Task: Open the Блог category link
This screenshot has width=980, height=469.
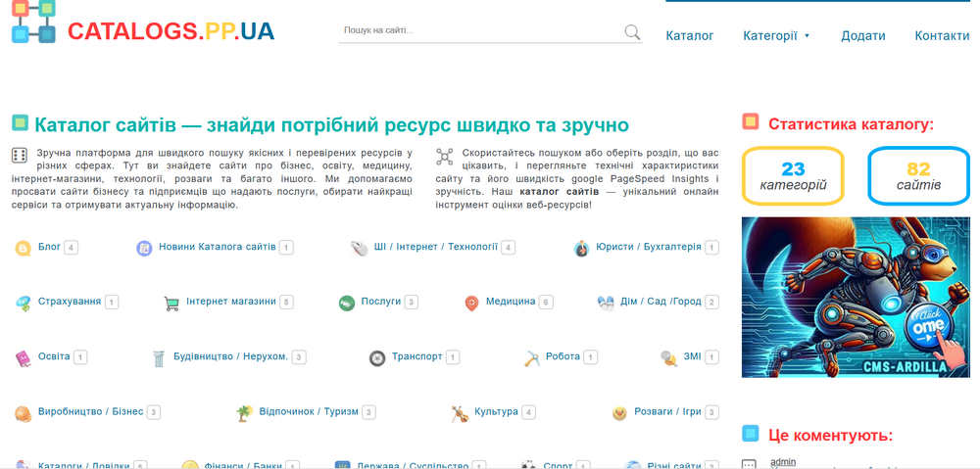Action: [49, 247]
